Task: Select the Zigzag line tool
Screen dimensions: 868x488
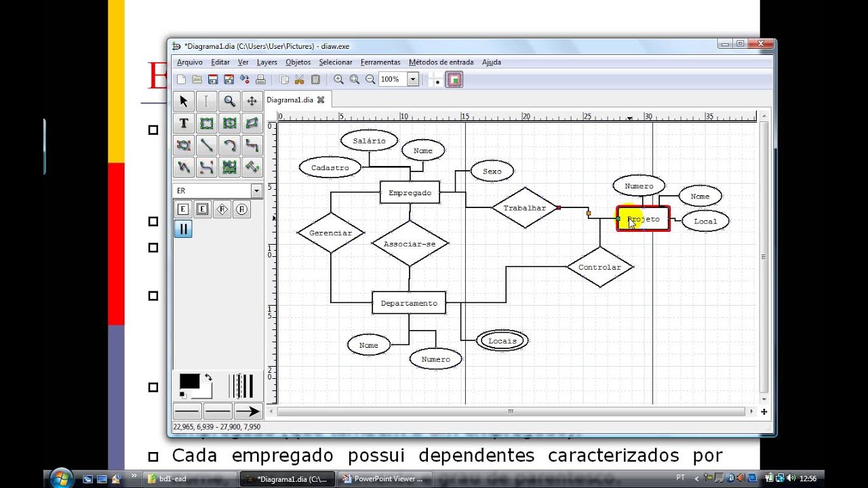Action: point(252,145)
